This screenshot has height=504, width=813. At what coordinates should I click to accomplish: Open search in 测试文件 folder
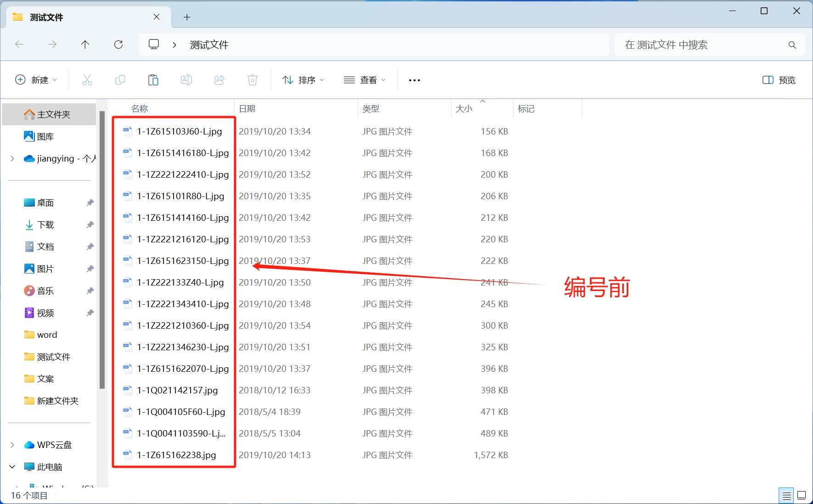pyautogui.click(x=709, y=45)
